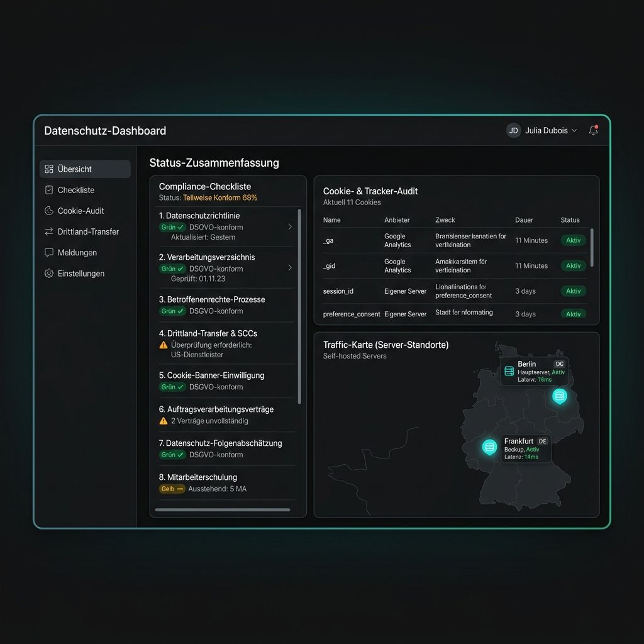Screen dimensions: 644x644
Task: Click the vertical scrollbar of Compliance-Checkliste
Action: coord(299,306)
